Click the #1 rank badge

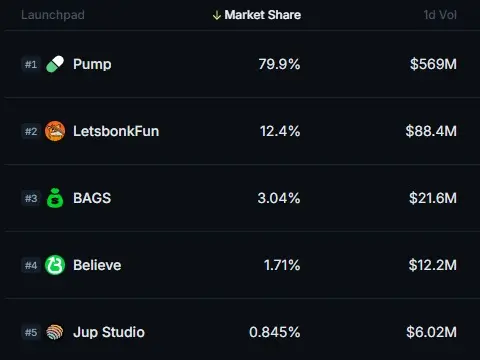click(x=31, y=64)
